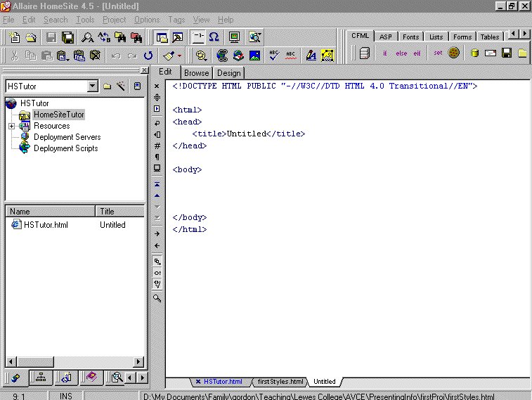Select HSTutor.html in the file list

pyautogui.click(x=46, y=225)
